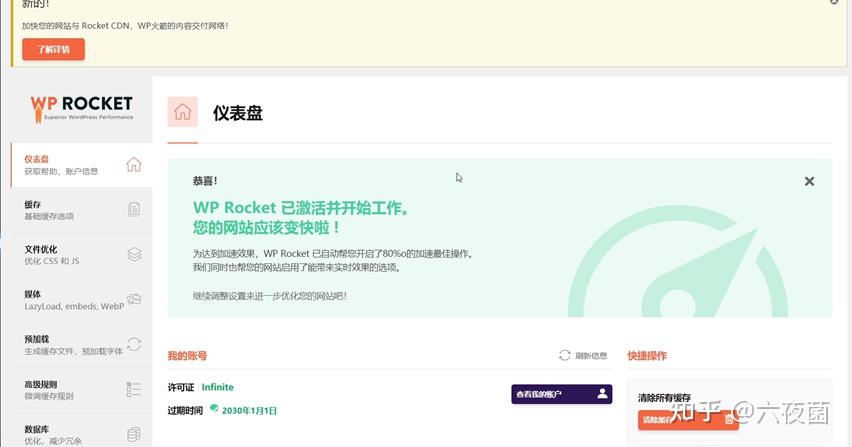
Task: Open the 高级规则 sidebar menu item
Action: point(82,390)
